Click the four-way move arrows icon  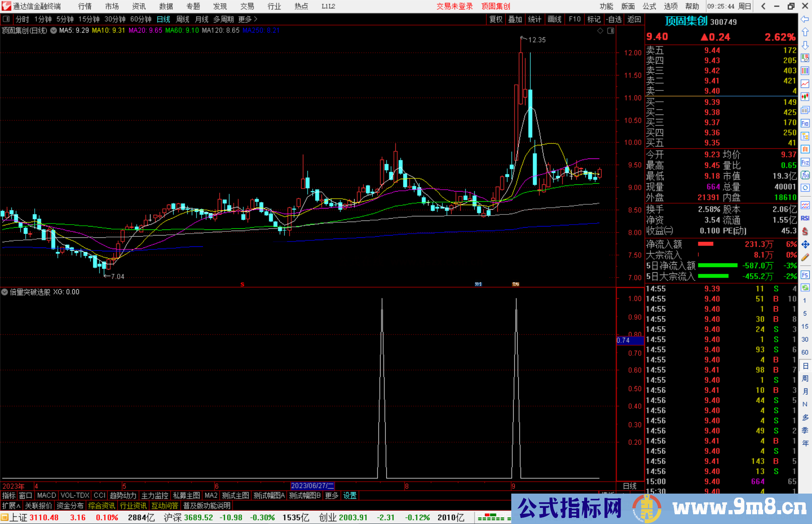click(x=805, y=245)
